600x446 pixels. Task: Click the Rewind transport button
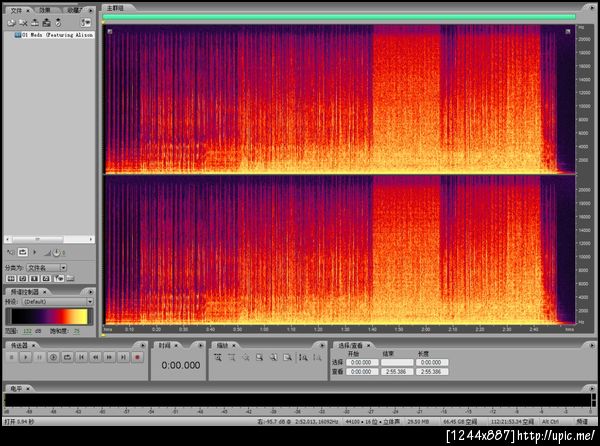[x=95, y=356]
